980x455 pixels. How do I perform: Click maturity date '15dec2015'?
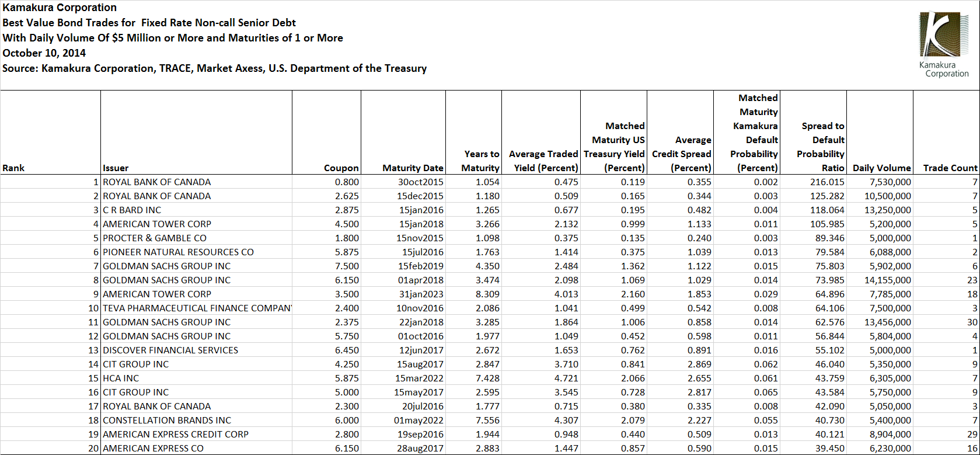[420, 196]
